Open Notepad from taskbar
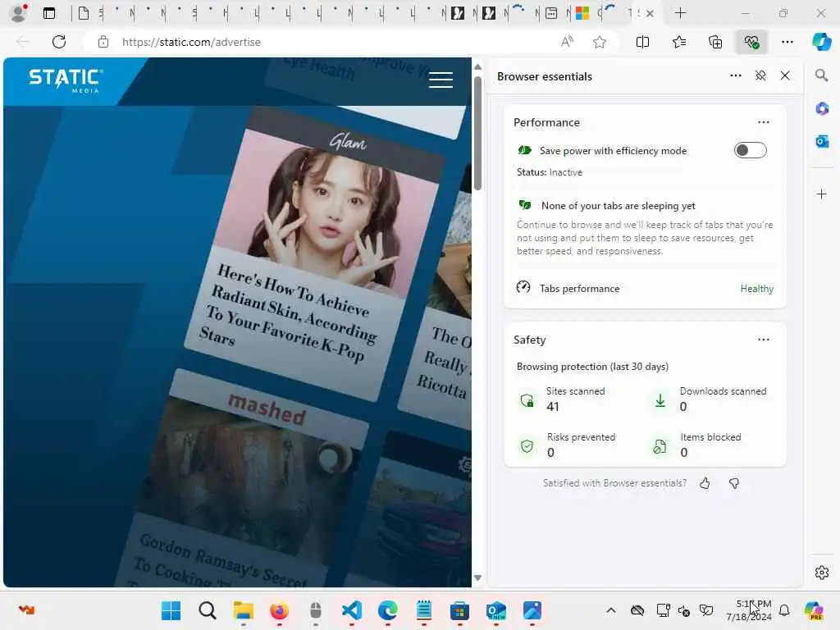Viewport: 840px width, 630px height. tap(424, 610)
